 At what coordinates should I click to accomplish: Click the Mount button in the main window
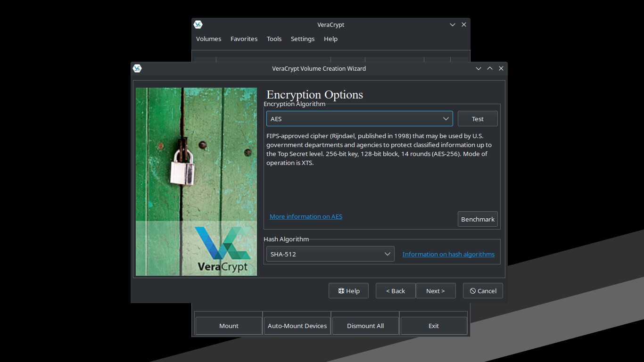click(x=229, y=326)
